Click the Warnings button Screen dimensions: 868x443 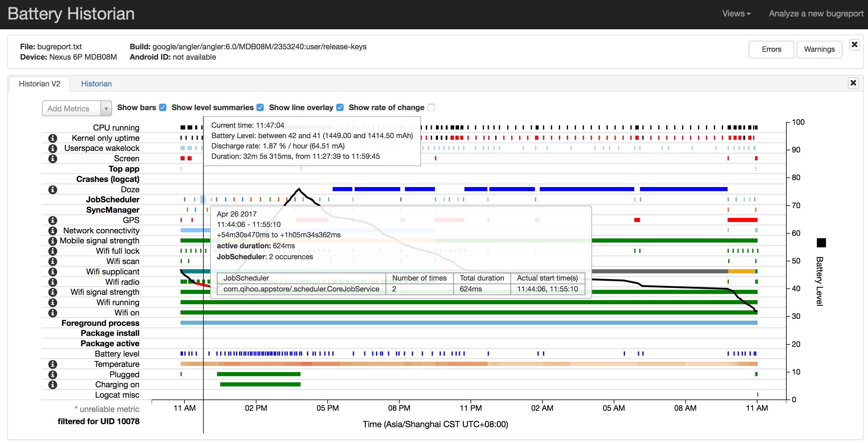click(x=819, y=50)
